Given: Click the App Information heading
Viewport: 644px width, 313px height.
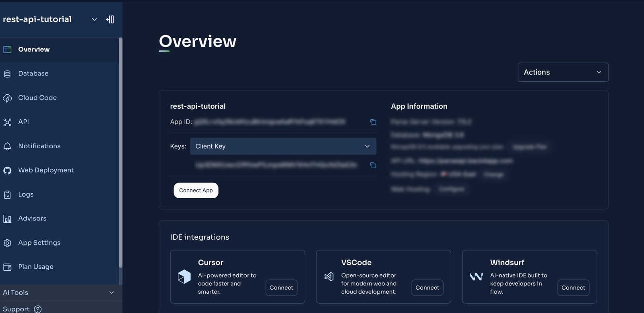Looking at the screenshot, I should [x=419, y=106].
